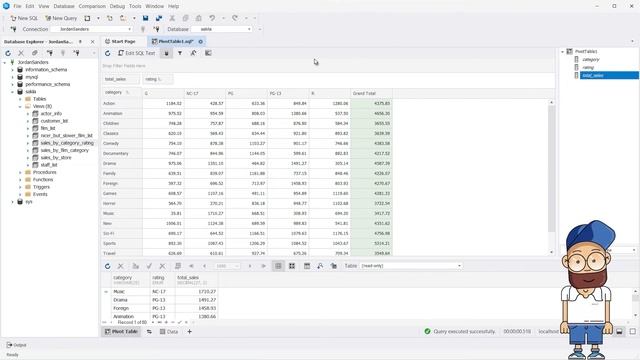Expand the Tables folder under sakila
Screen dimensions: 640x360
coord(20,99)
